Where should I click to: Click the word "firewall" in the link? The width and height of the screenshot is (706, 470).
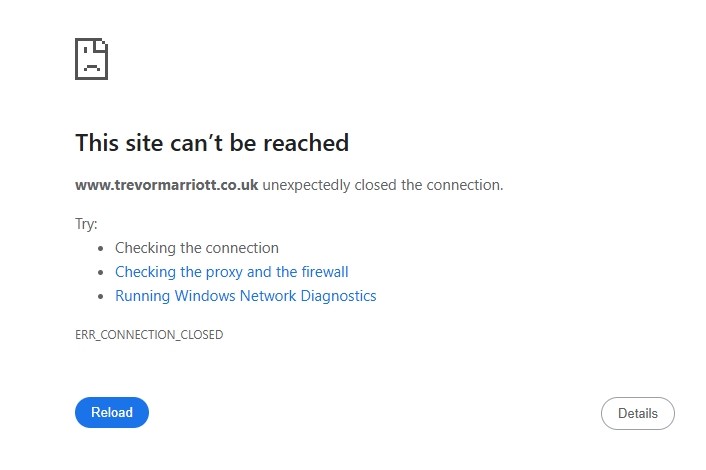click(x=325, y=272)
